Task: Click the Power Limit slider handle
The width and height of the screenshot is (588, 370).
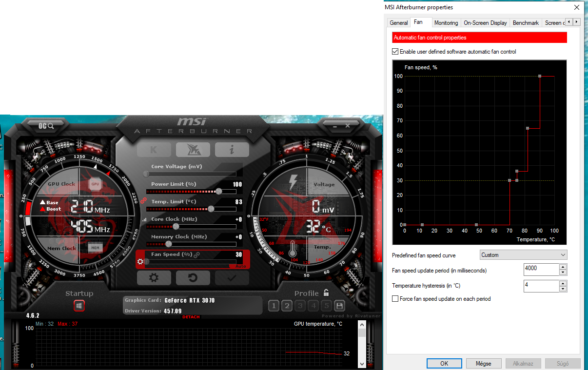Action: pyautogui.click(x=219, y=191)
